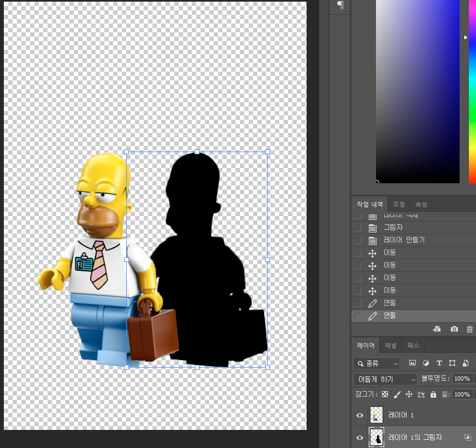
Task: Select the 그림자 history state
Action: 414,228
